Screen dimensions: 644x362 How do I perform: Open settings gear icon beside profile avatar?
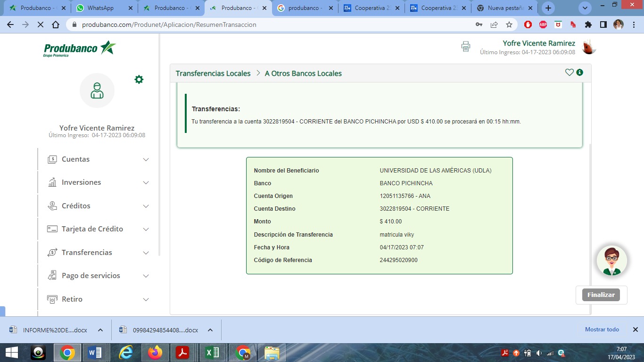pyautogui.click(x=139, y=79)
